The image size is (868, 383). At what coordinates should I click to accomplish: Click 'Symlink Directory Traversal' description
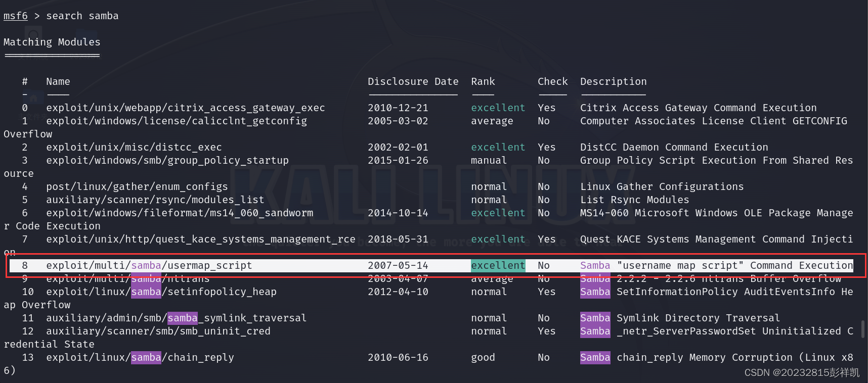point(699,318)
